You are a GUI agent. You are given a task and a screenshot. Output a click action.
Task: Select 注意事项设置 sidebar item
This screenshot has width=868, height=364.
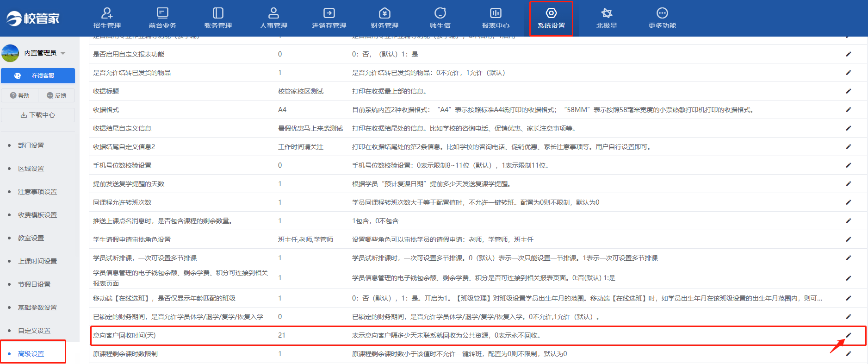[37, 192]
